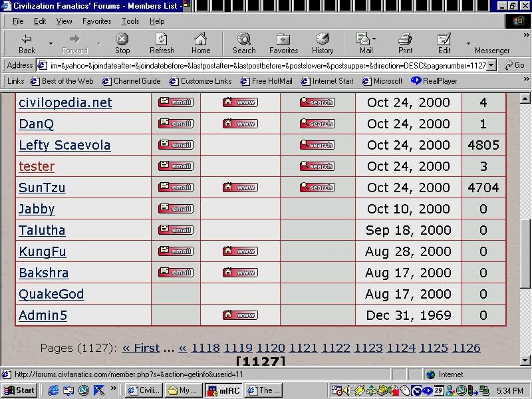Email Bakshra using the email icon
Viewport: 532px width, 399px height.
tap(176, 273)
